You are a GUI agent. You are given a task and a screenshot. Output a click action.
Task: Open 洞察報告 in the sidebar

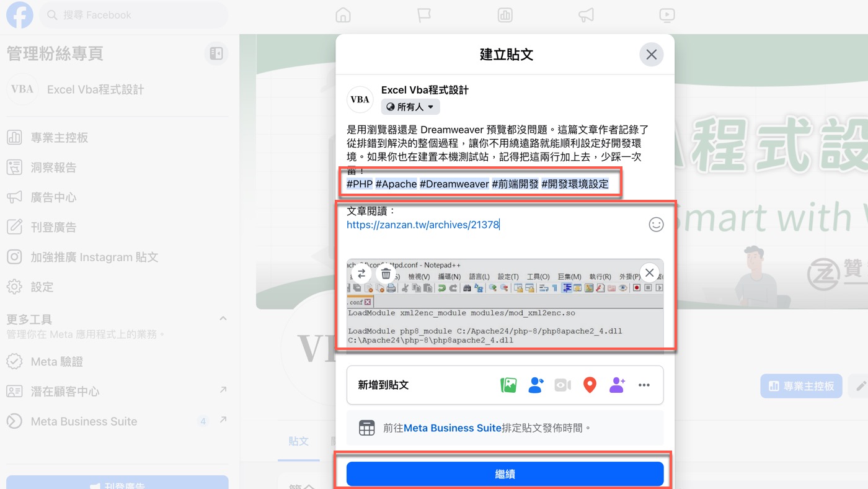click(117, 168)
